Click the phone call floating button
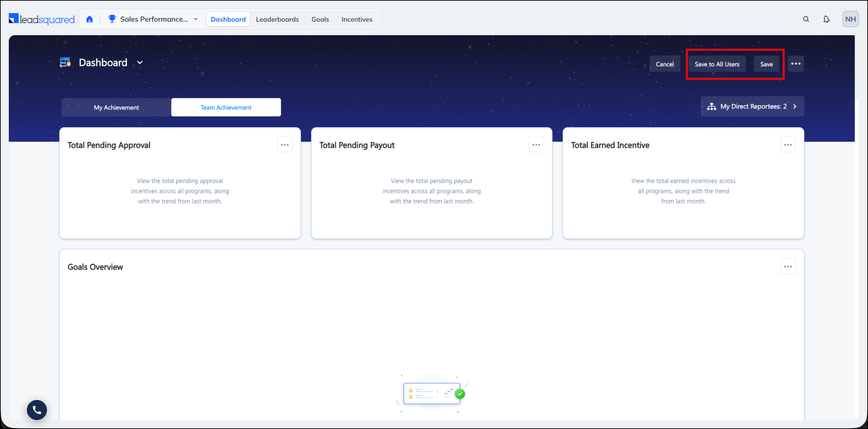This screenshot has height=429, width=868. click(37, 410)
